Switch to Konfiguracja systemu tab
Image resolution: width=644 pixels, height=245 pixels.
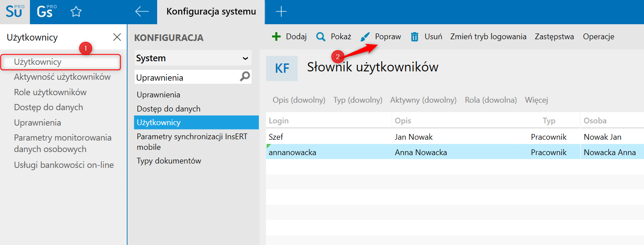(211, 12)
